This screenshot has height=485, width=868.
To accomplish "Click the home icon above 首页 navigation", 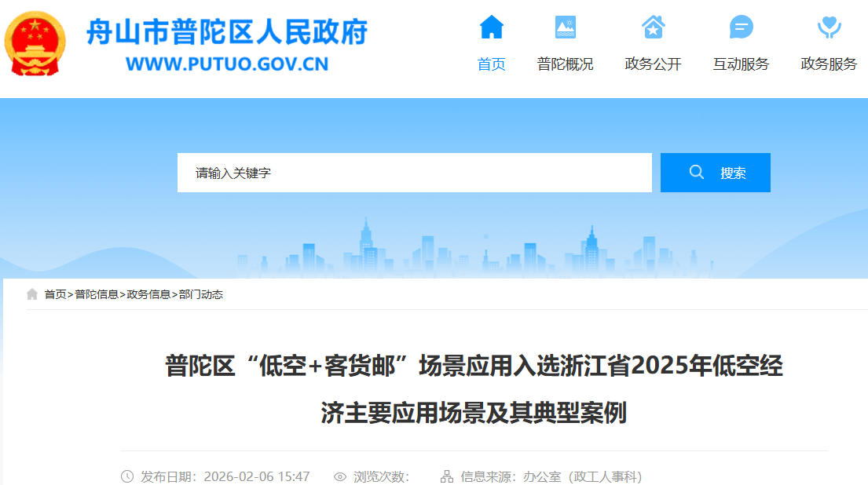I will 491,27.
